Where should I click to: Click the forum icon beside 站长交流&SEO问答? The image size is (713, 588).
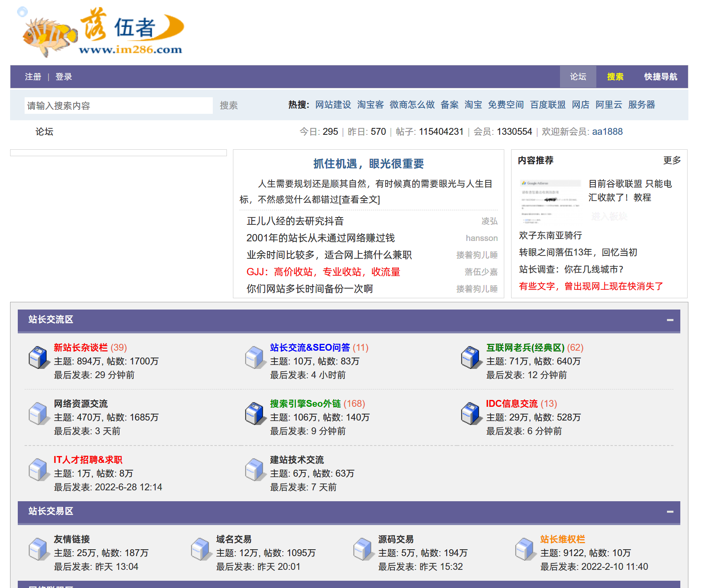(x=254, y=358)
